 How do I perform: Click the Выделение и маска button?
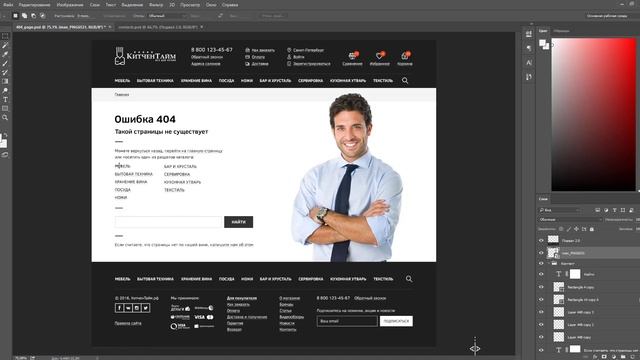pos(273,16)
